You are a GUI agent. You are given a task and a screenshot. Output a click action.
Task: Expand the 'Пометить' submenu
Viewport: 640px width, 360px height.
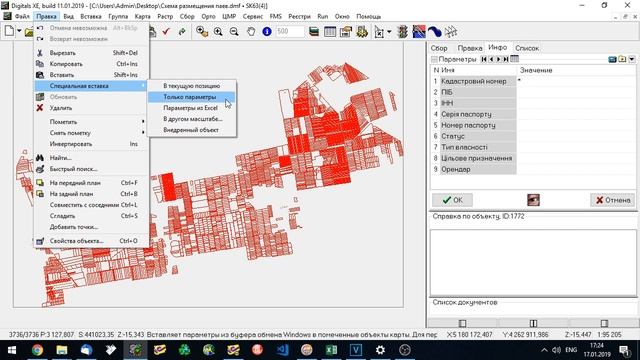[91, 122]
